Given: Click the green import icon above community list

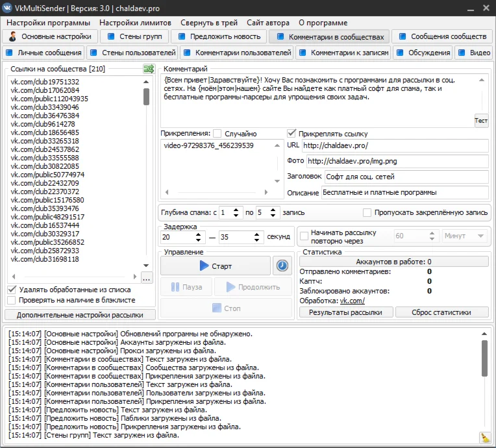Looking at the screenshot, I should (x=149, y=69).
